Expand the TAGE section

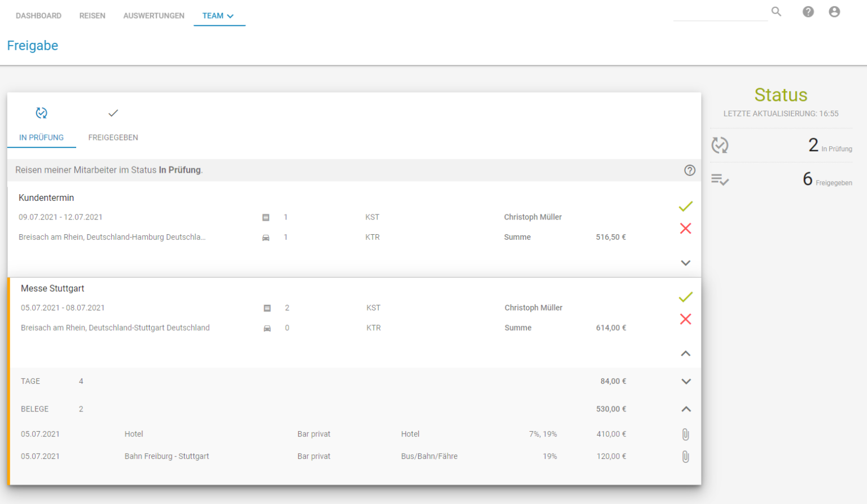tap(686, 382)
